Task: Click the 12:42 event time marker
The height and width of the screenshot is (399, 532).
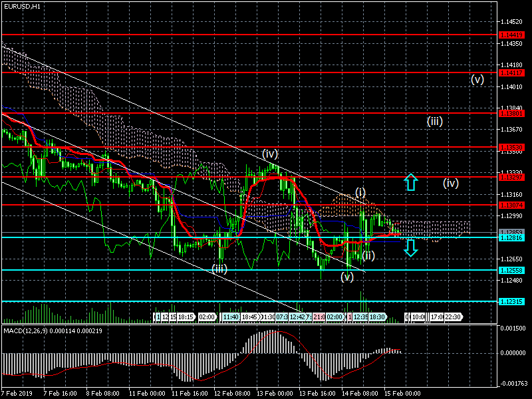Action: (x=297, y=317)
